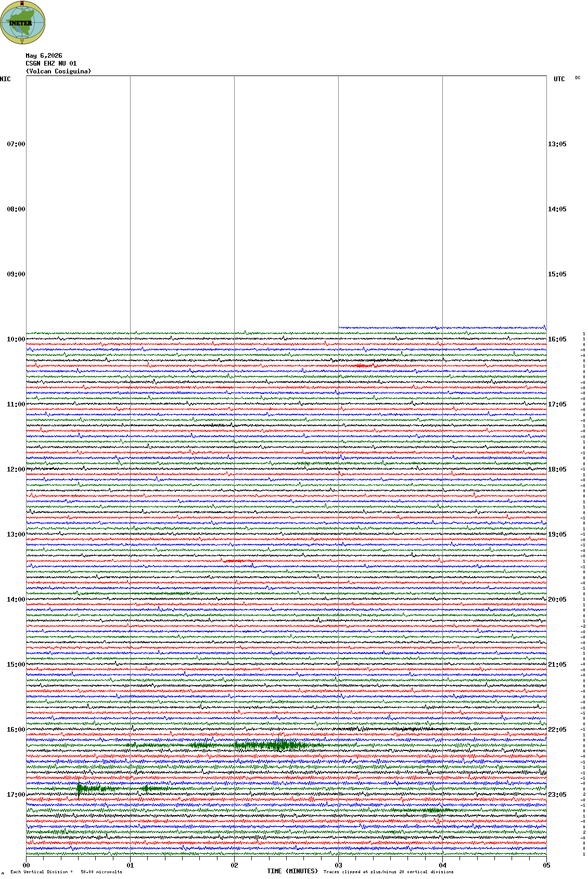588x879 pixels.
Task: Click the UTC column header
Action: 559,79
